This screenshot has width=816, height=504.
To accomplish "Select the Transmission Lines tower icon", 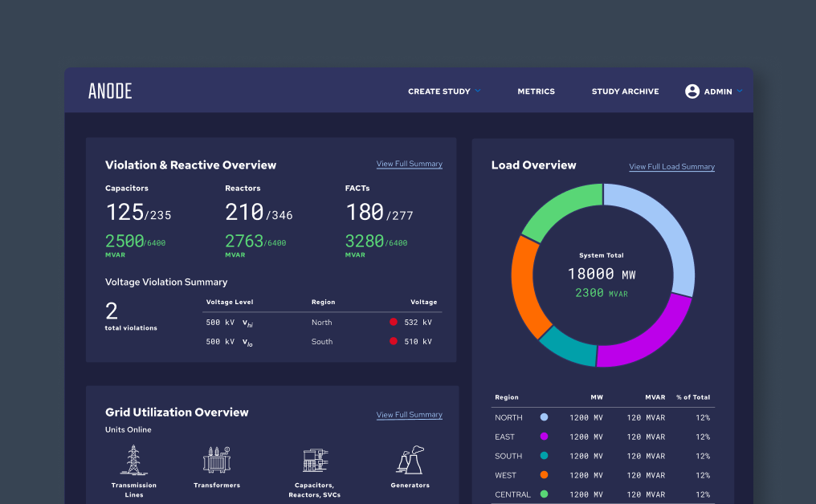I will click(134, 460).
